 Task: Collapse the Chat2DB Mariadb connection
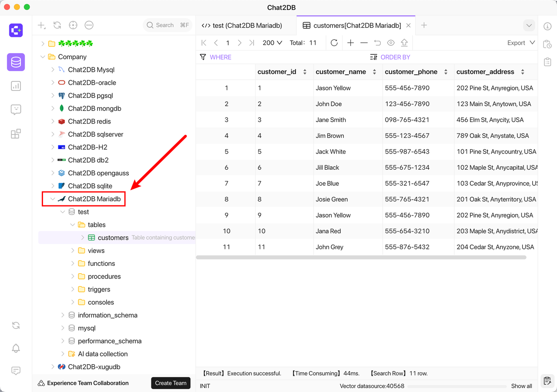[x=52, y=199]
